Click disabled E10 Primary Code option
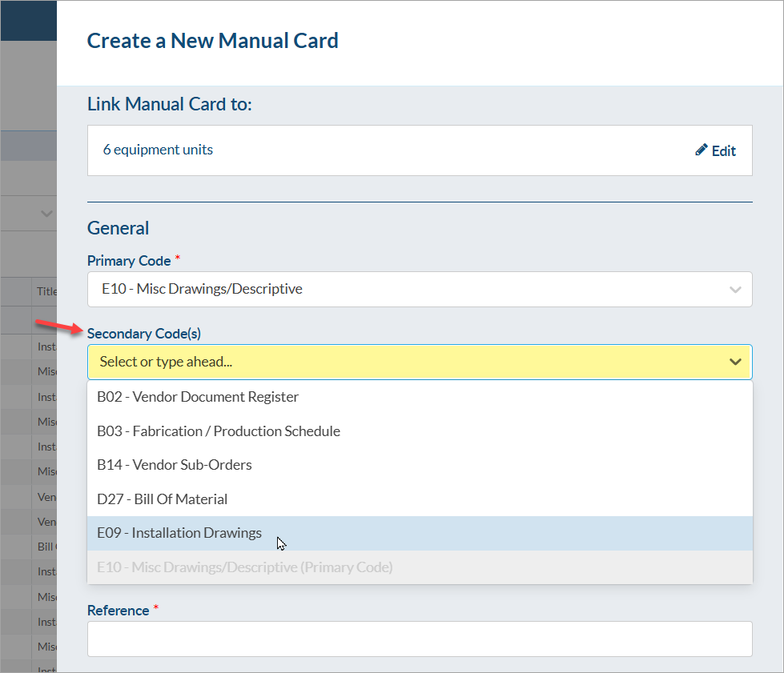The width and height of the screenshot is (784, 673). (420, 567)
